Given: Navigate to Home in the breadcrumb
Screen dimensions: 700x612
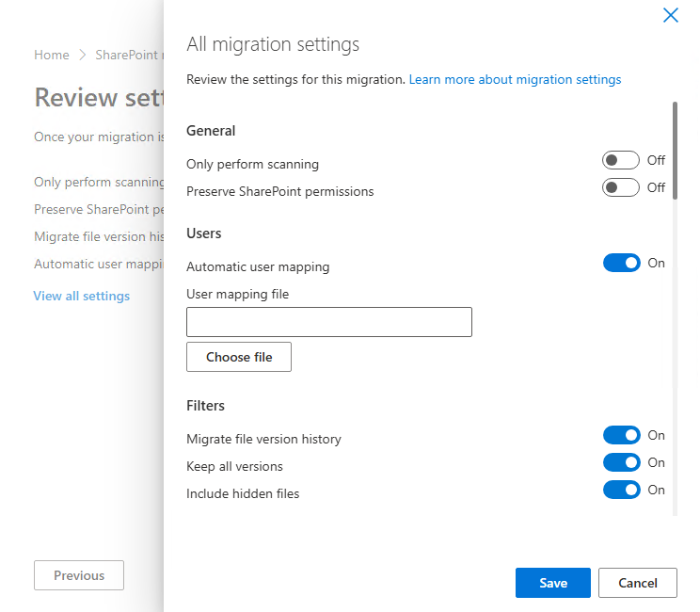Looking at the screenshot, I should point(52,56).
